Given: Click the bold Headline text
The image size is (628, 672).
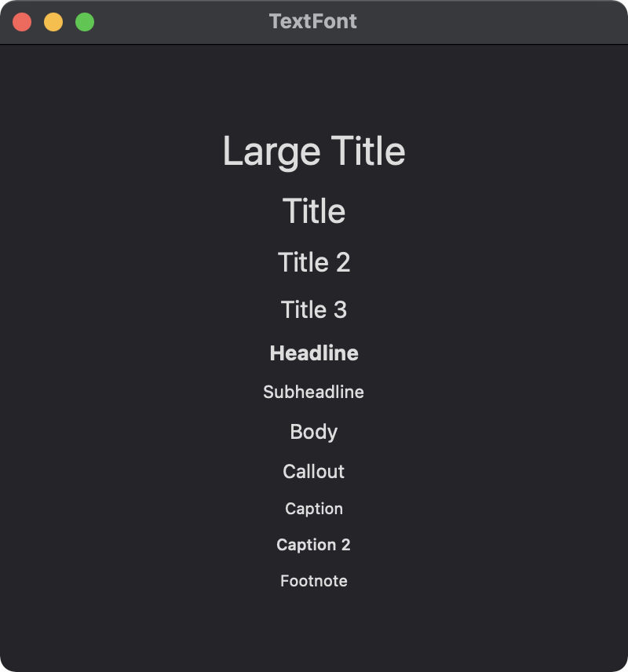Looking at the screenshot, I should [314, 353].
